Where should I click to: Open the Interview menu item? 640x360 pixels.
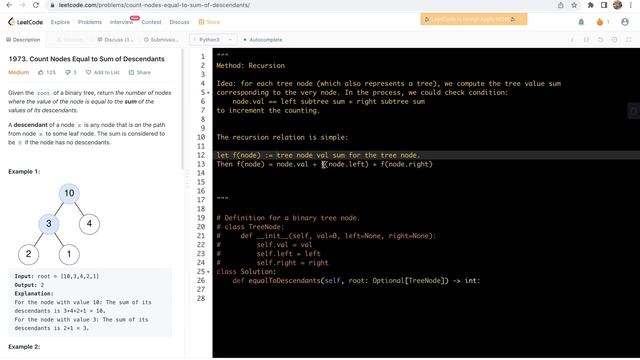121,22
